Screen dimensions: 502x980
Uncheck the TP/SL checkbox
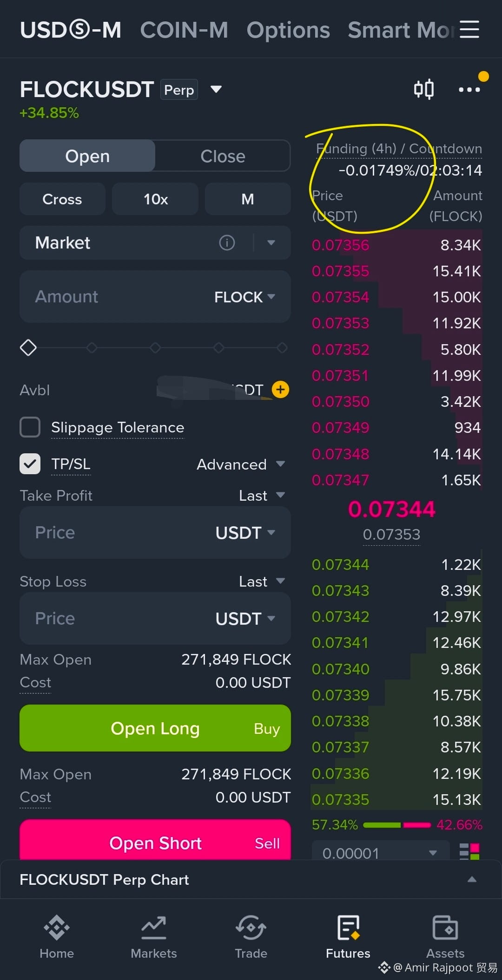(x=30, y=464)
